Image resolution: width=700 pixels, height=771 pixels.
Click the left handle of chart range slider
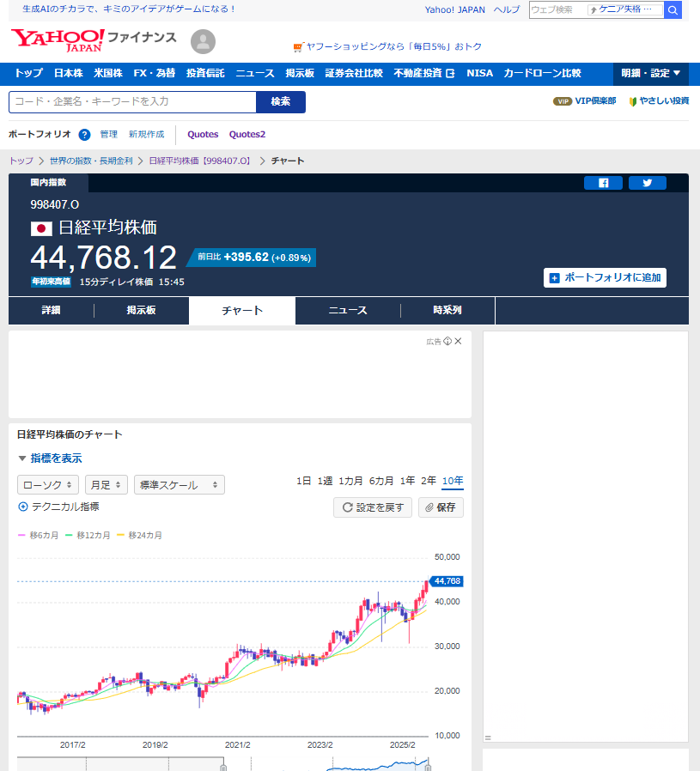coord(223,767)
